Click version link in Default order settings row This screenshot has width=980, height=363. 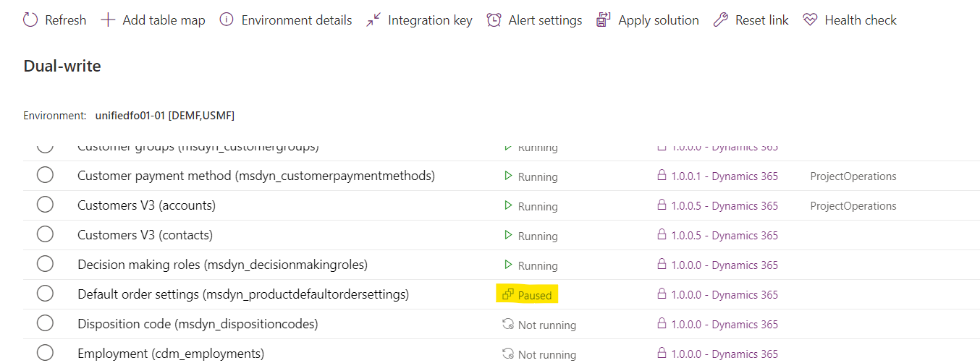point(725,295)
